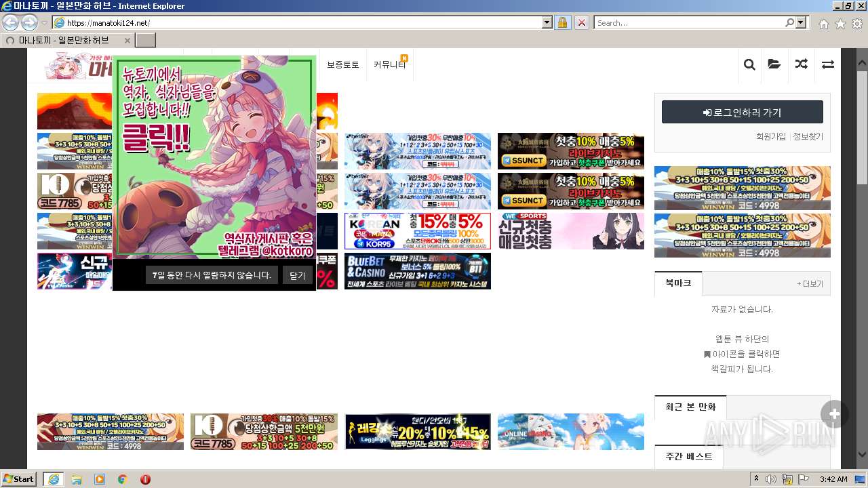
Task: Click 7일 동안 다시 열람하지 않습니다 button
Action: click(x=212, y=275)
